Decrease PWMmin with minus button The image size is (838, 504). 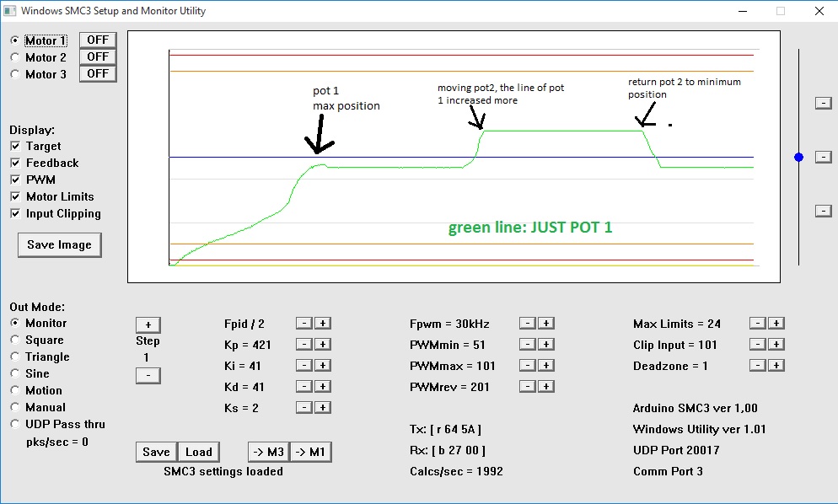[x=528, y=344]
